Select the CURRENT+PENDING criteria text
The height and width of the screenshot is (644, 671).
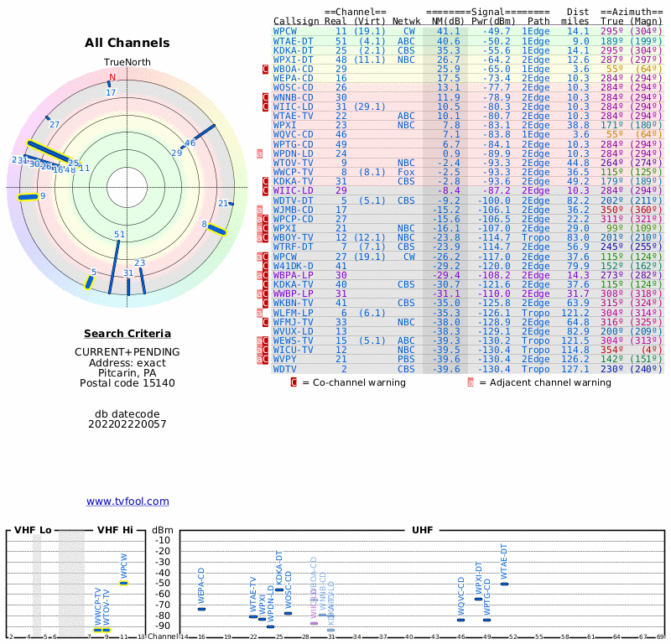point(127,351)
